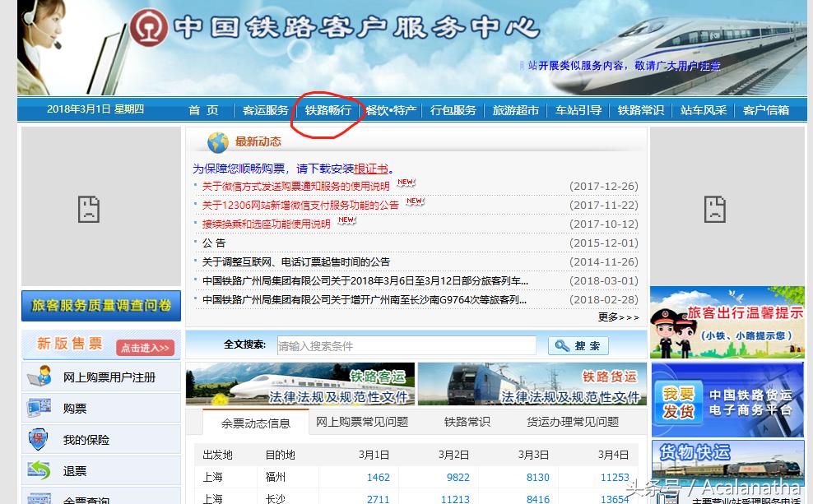This screenshot has height=504, width=813.
Task: Click ticket count 1462 for Shanghai to Fuzhou
Action: point(378,477)
